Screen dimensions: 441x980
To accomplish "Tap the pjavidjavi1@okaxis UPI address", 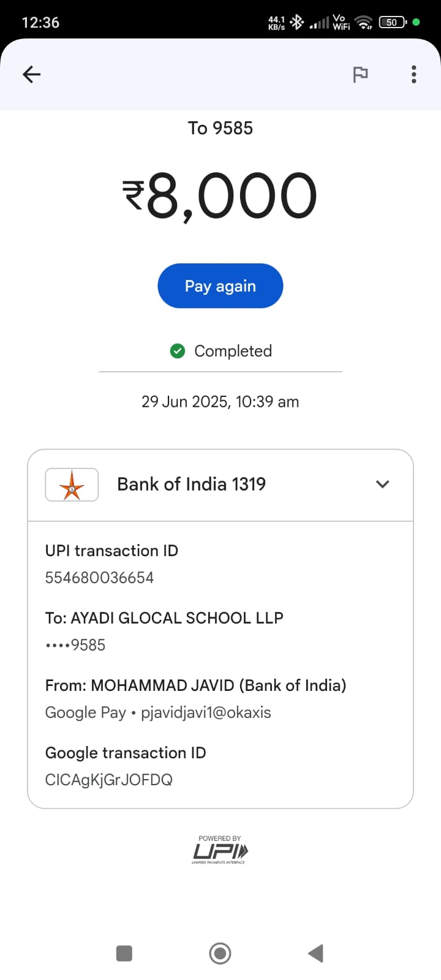I will pyautogui.click(x=206, y=712).
